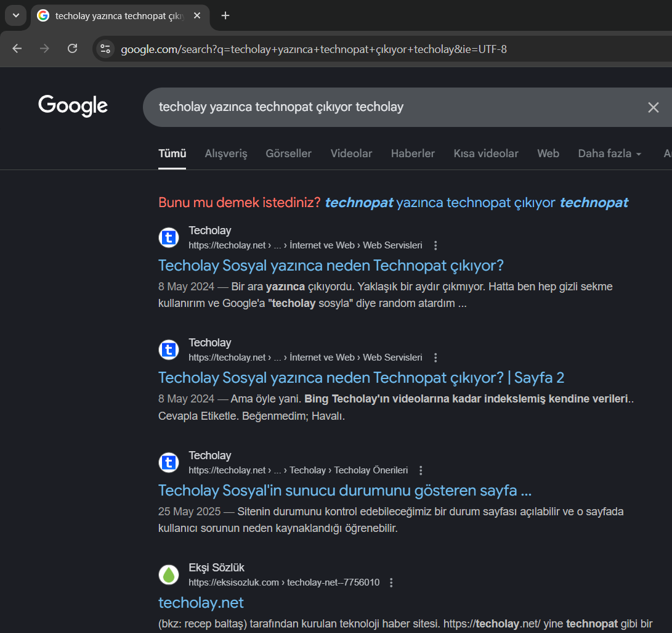Open a new browser tab
This screenshot has width=672, height=633.
pyautogui.click(x=225, y=16)
